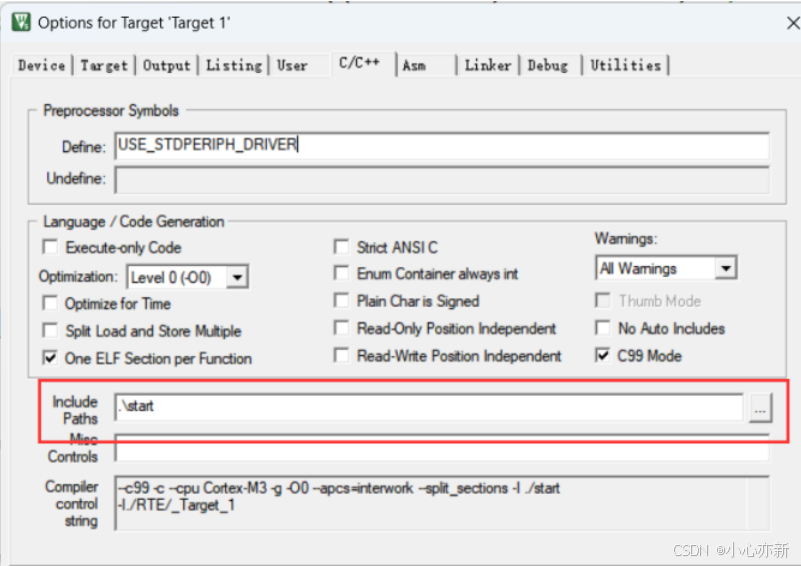Uncheck One ELF Section per Function
Screen dimensions: 801x566
click(x=50, y=358)
